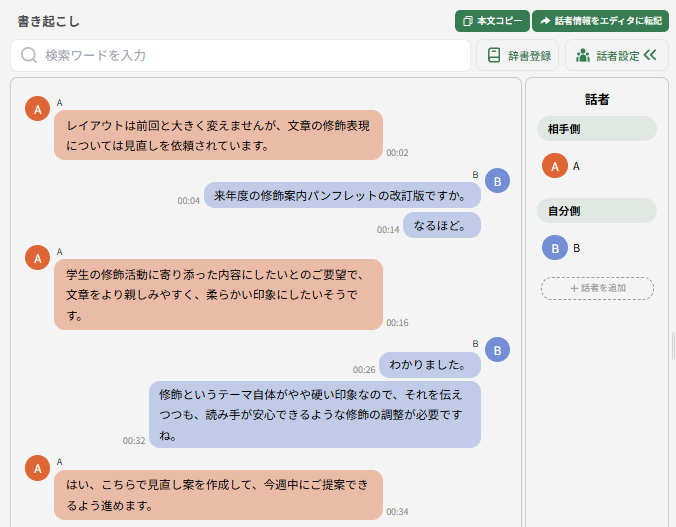The width and height of the screenshot is (676, 527).
Task: Click the 00:32 timestamp
Action: pyautogui.click(x=134, y=441)
